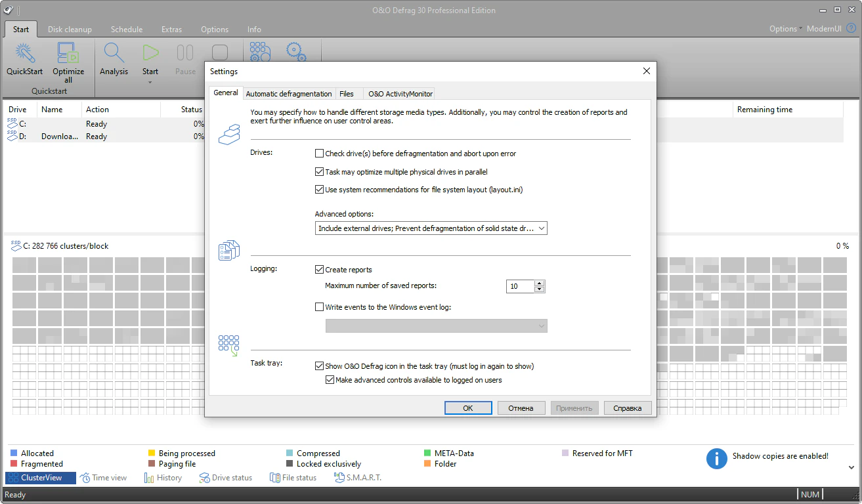Toggle use of layout.ini system recommendations
The width and height of the screenshot is (862, 504).
click(x=320, y=190)
